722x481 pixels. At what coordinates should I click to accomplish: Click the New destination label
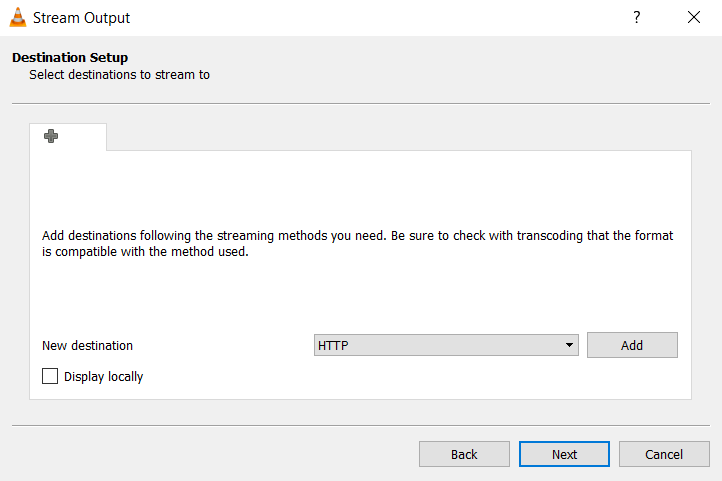tap(87, 346)
